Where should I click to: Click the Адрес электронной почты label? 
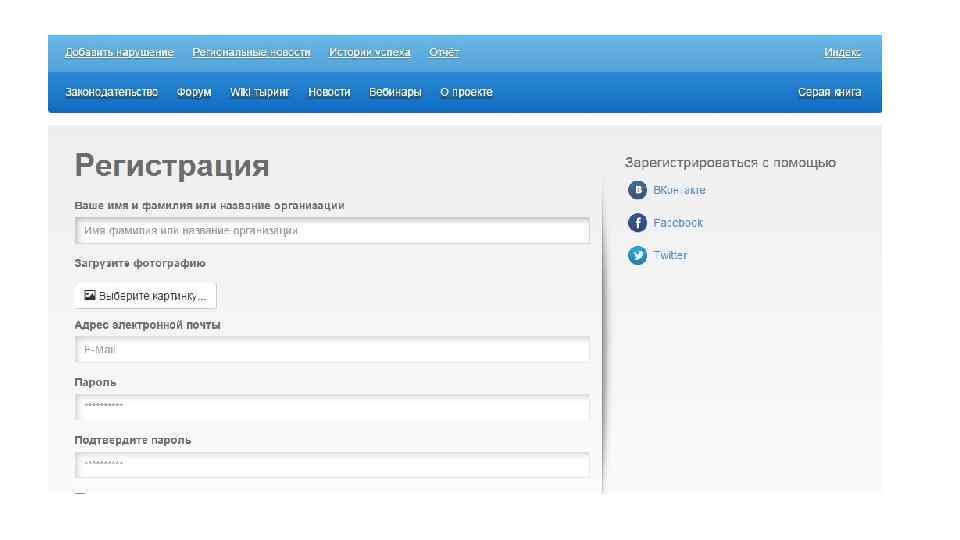point(148,325)
